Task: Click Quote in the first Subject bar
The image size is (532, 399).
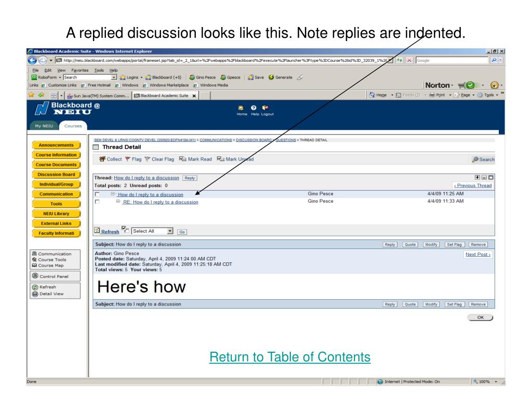Action: [x=410, y=245]
